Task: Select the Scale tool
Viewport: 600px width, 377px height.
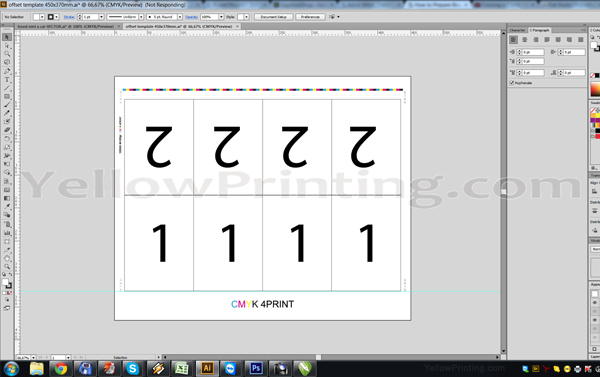Action: 7,147
